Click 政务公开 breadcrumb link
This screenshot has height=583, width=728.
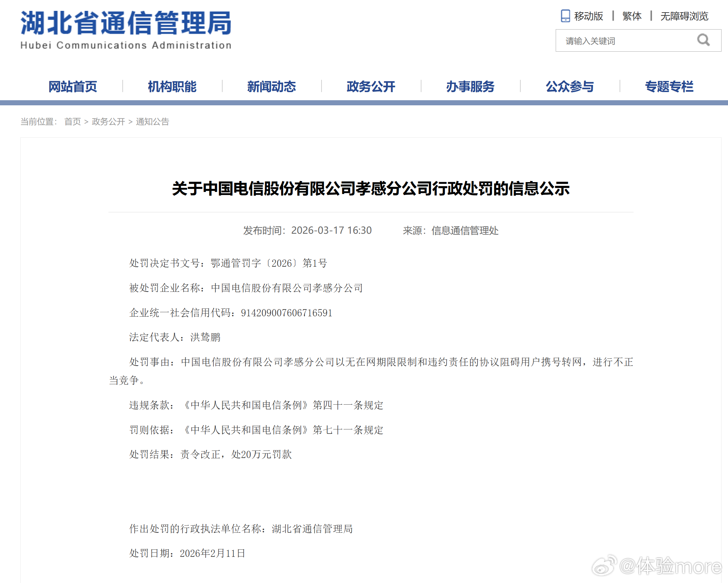click(x=108, y=122)
